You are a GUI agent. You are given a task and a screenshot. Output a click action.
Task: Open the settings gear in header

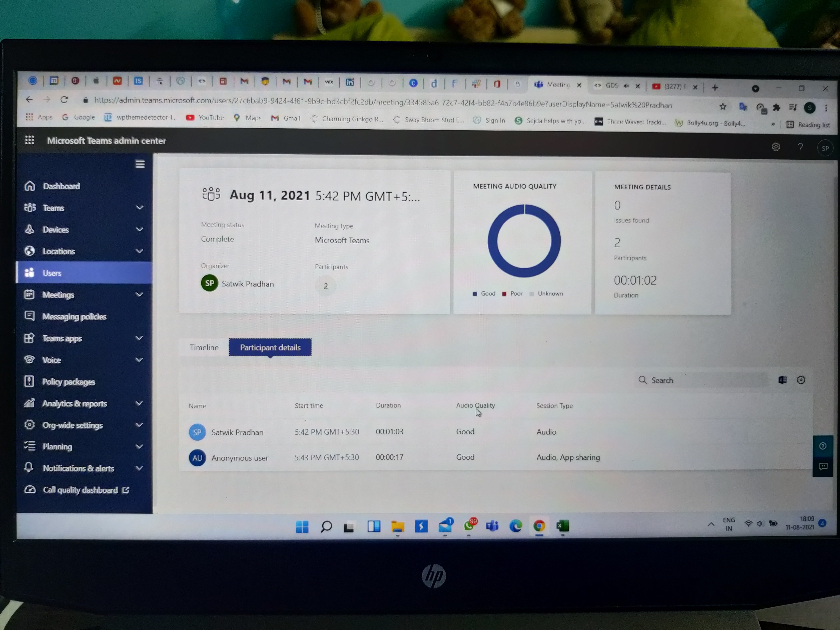click(776, 147)
